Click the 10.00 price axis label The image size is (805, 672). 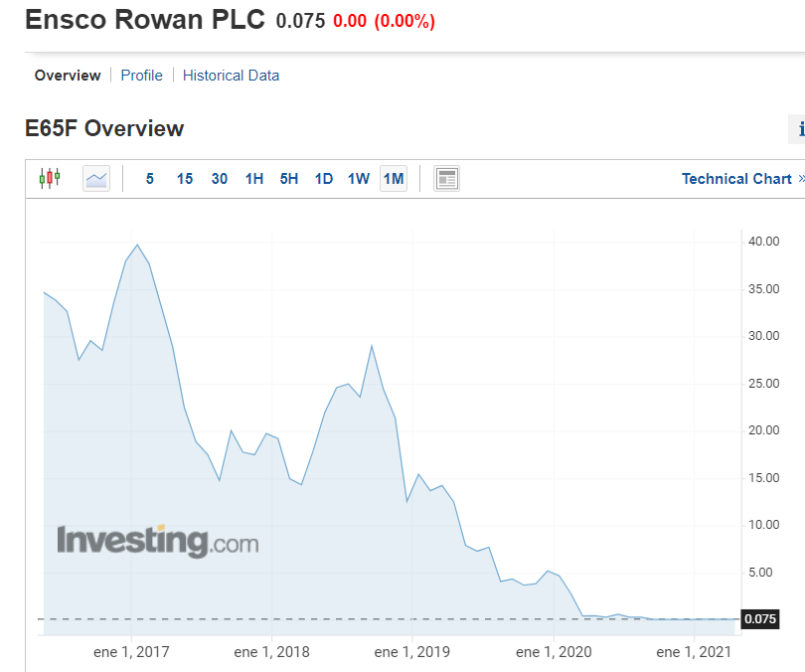click(763, 525)
